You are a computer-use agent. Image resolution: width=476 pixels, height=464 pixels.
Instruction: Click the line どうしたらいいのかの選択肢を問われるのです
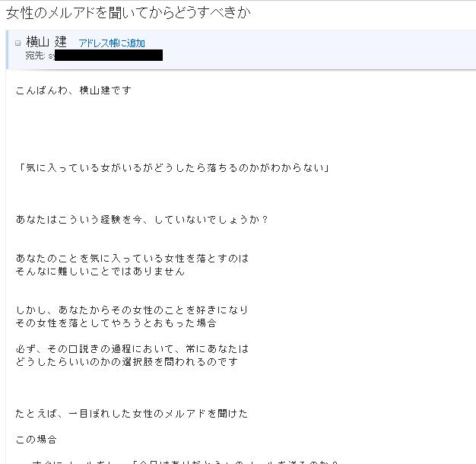coord(127,361)
